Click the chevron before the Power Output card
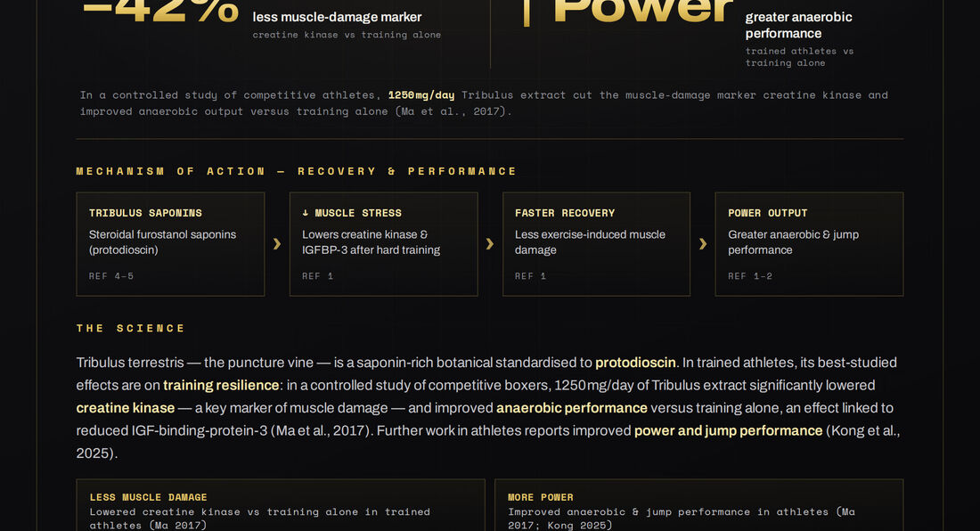980x531 pixels. tap(703, 243)
